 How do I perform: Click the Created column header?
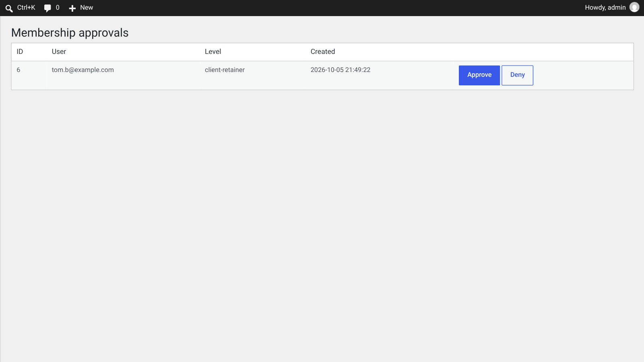[x=323, y=51]
